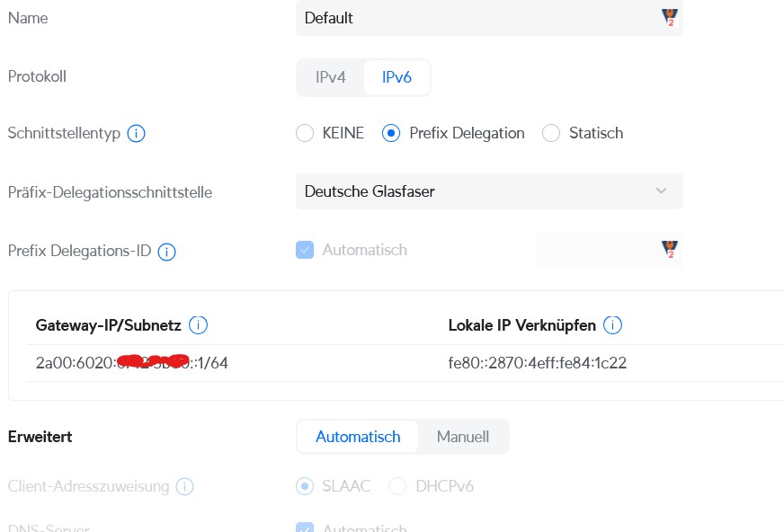Click the Lokale IP Verknüpfen header

[522, 325]
